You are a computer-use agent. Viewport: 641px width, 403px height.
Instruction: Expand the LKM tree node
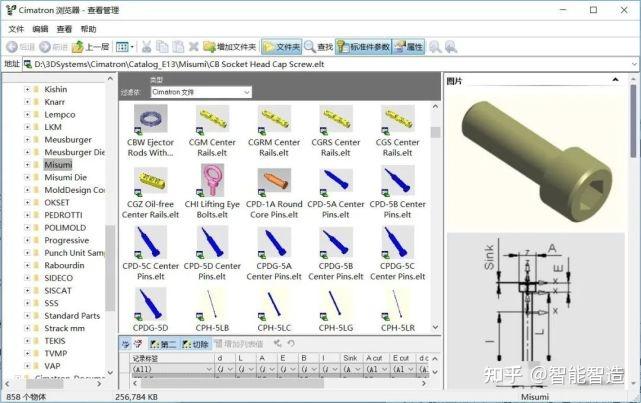27,127
